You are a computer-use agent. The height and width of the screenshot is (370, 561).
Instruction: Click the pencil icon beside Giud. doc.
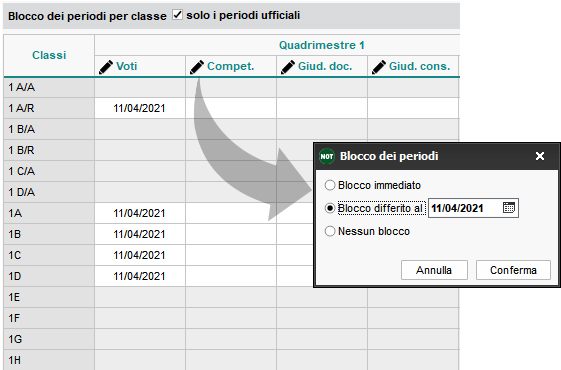coord(288,67)
